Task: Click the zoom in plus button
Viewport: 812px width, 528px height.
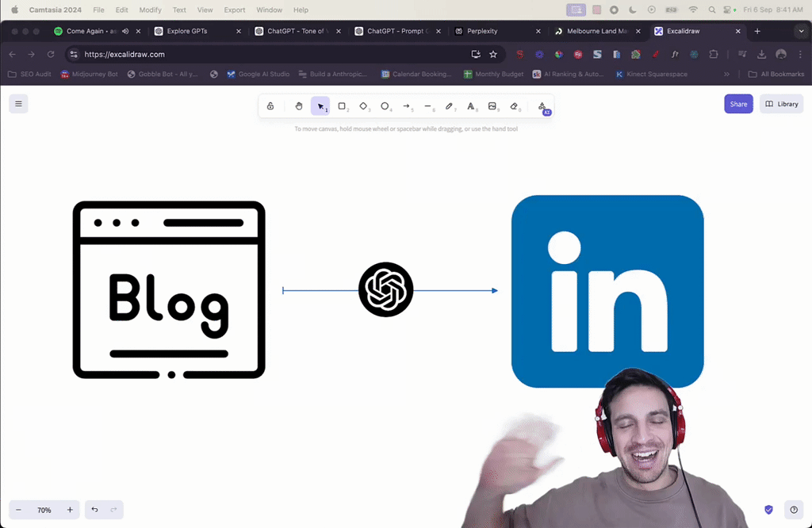Action: tap(70, 510)
